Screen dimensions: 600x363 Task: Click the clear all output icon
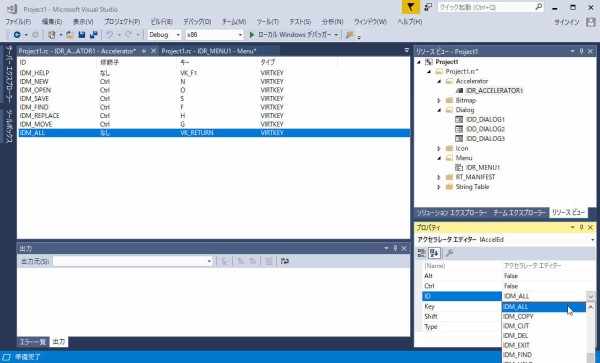coord(269,261)
